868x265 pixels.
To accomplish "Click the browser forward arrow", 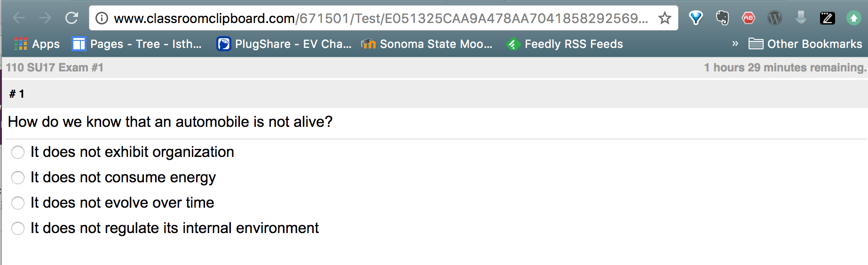I will [x=45, y=18].
